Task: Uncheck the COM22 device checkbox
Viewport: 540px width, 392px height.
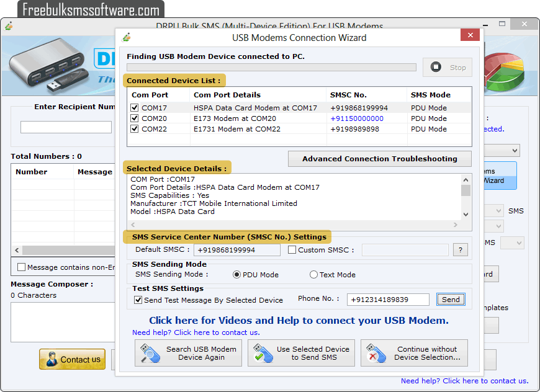Action: [x=135, y=128]
